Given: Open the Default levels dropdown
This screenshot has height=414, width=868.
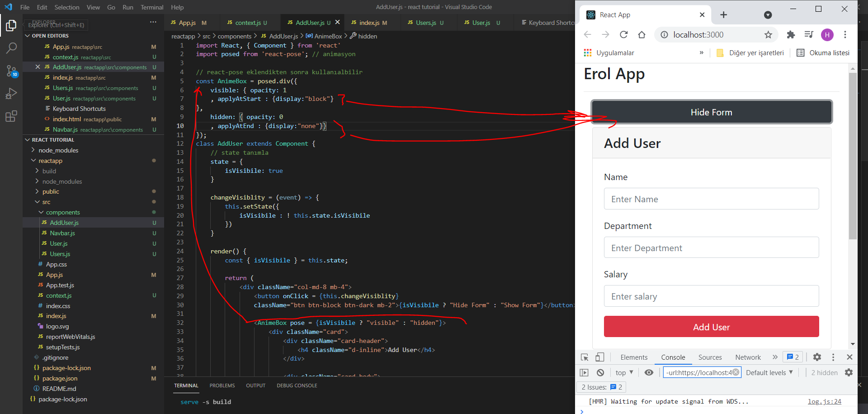Looking at the screenshot, I should pos(769,373).
